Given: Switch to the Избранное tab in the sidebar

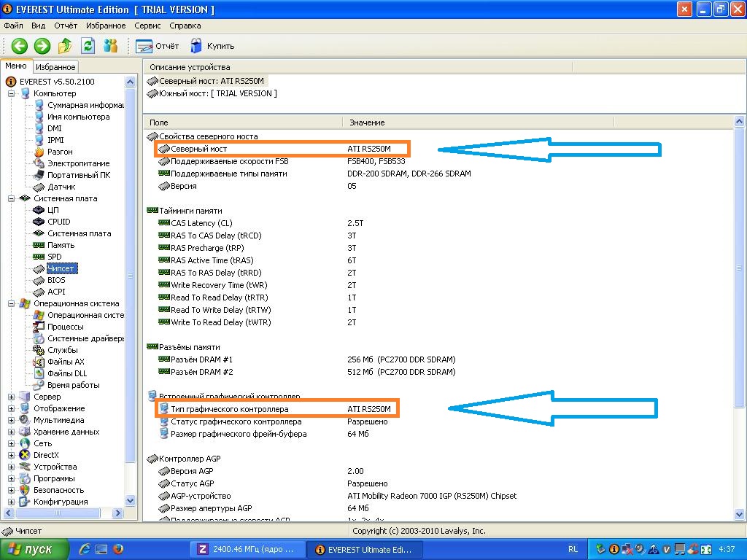Looking at the screenshot, I should pos(55,67).
